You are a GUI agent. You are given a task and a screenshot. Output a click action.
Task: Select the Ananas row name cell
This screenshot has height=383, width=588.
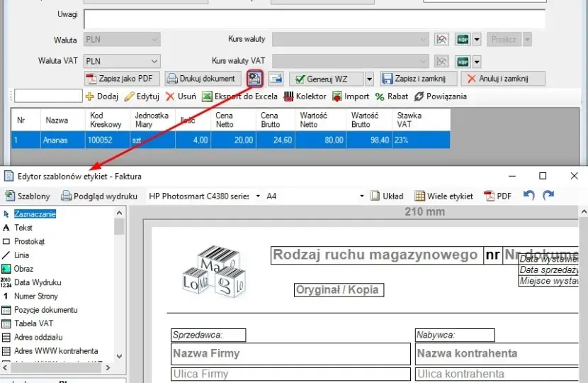pyautogui.click(x=62, y=140)
